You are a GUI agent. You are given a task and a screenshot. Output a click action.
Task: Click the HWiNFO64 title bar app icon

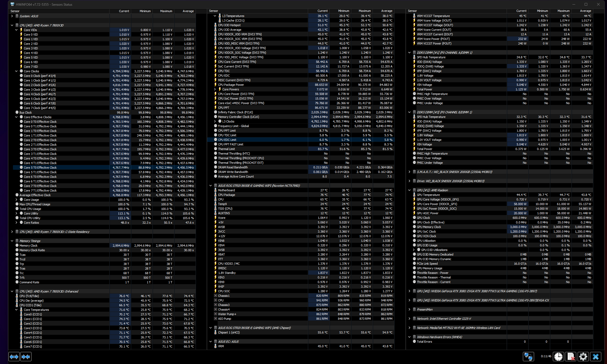point(12,4)
